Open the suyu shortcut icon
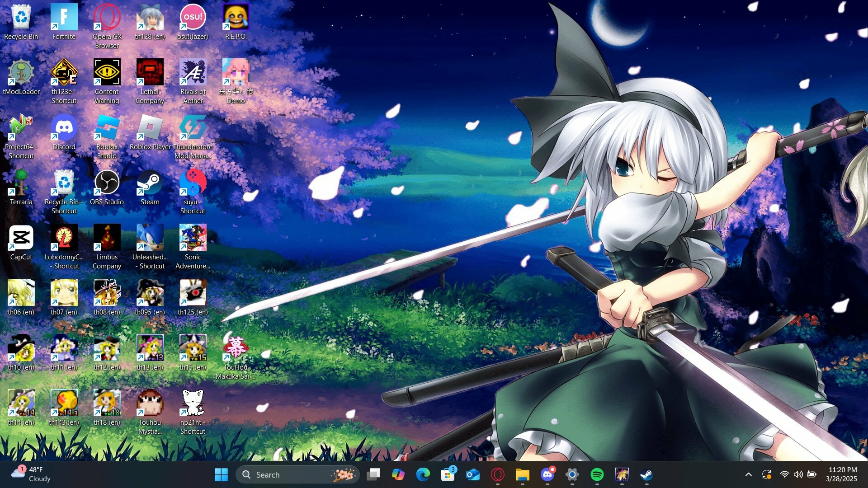Viewport: 868px width, 488px height. pos(193,192)
